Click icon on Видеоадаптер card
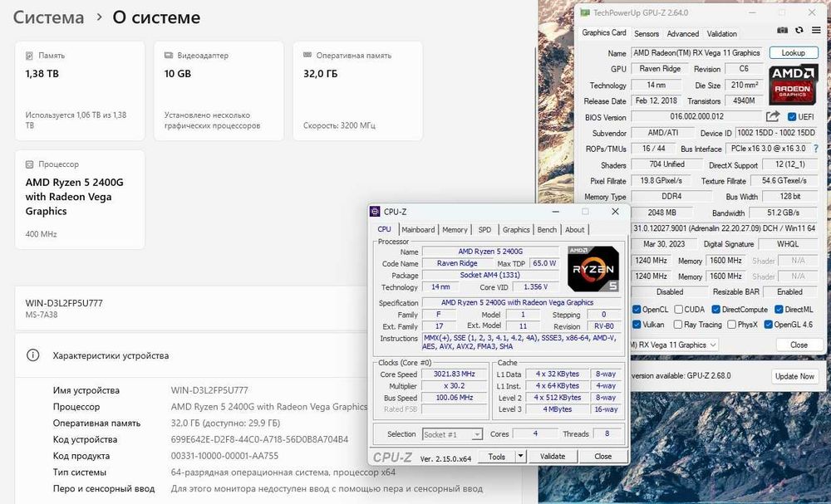Image resolution: width=831 pixels, height=504 pixels. pyautogui.click(x=169, y=55)
